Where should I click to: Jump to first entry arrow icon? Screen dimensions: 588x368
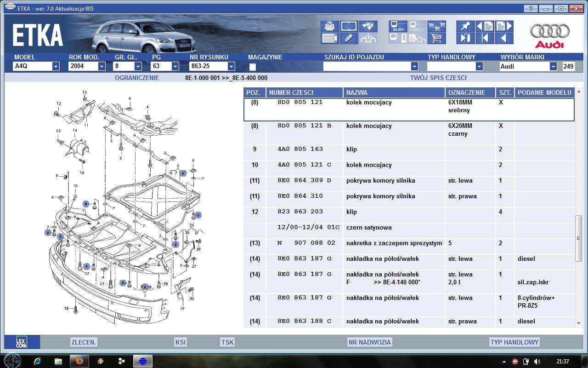point(485,38)
